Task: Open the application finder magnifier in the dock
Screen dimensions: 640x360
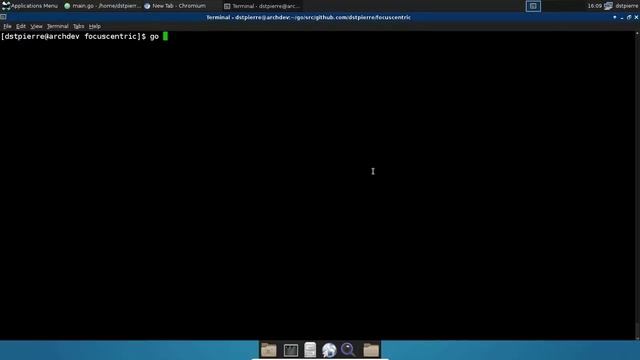Action: 348,350
